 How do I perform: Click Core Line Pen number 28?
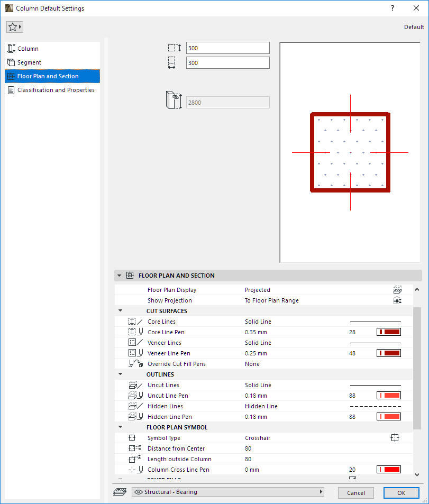point(352,332)
